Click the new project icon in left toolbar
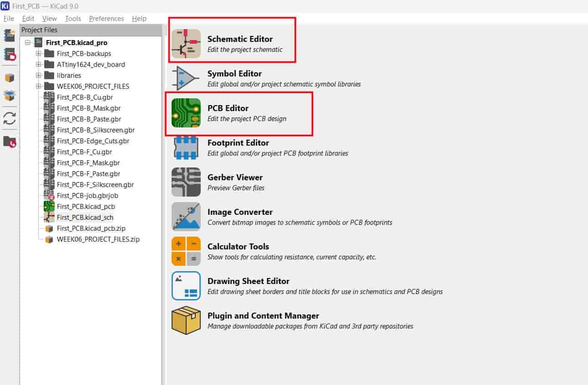This screenshot has width=588, height=385. pyautogui.click(x=10, y=35)
